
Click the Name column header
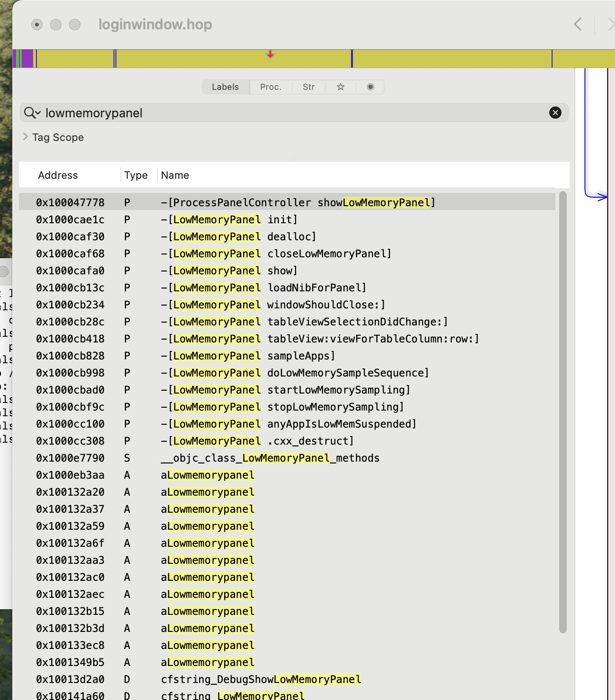coord(175,175)
